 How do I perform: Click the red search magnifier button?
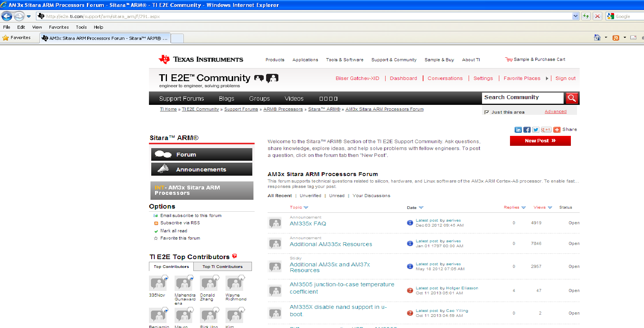[572, 98]
